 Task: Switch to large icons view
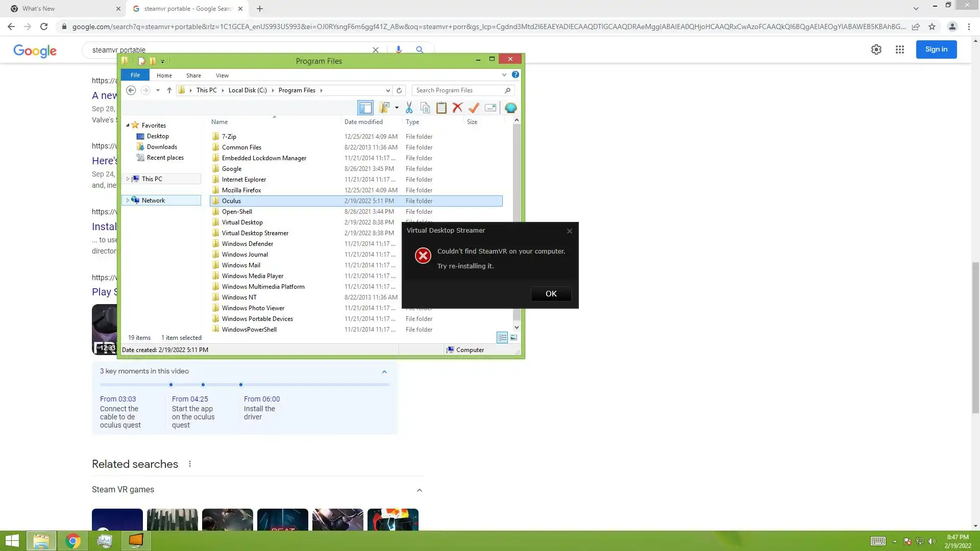click(513, 338)
